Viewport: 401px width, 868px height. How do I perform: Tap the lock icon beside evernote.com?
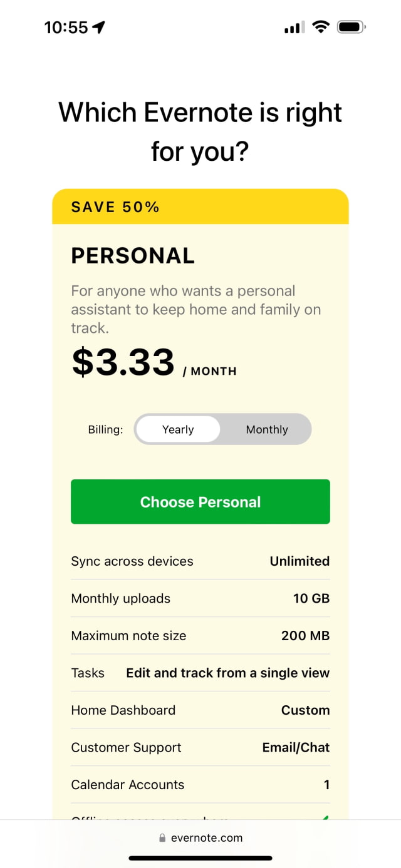[163, 838]
